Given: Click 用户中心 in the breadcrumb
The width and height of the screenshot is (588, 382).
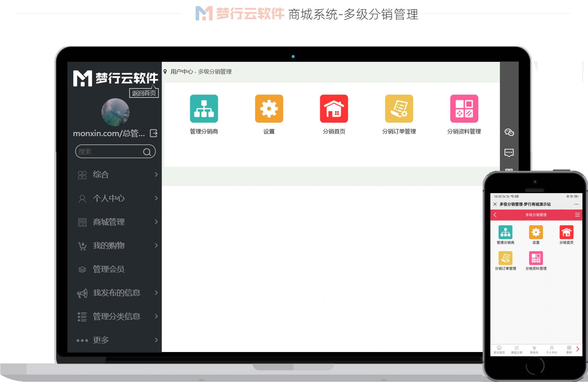Looking at the screenshot, I should (x=182, y=72).
